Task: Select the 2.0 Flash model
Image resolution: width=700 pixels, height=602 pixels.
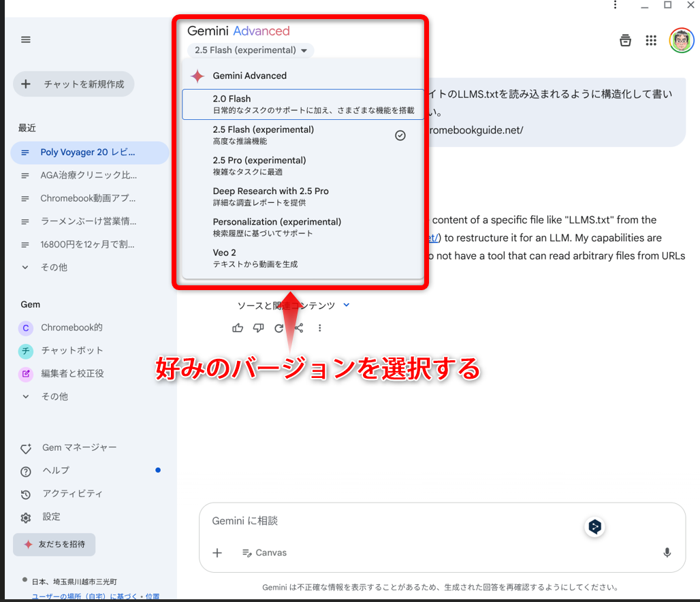Action: 303,104
